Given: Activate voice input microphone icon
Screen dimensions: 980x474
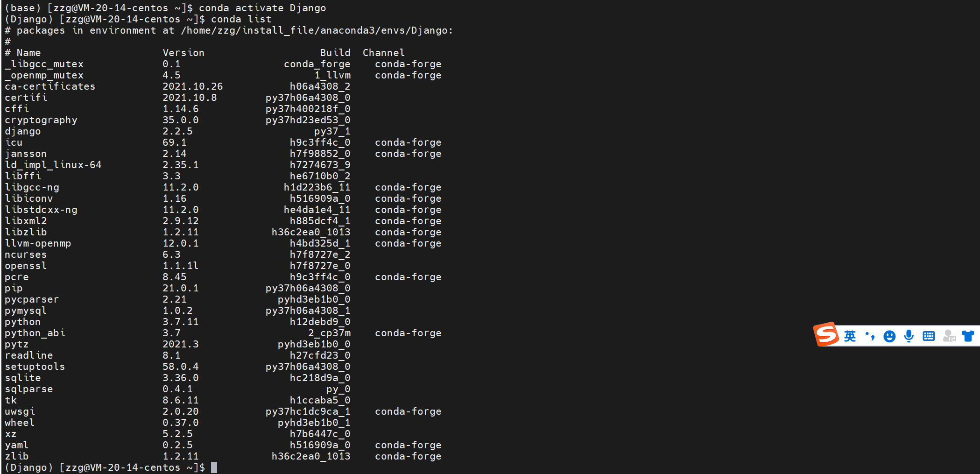Looking at the screenshot, I should click(909, 336).
